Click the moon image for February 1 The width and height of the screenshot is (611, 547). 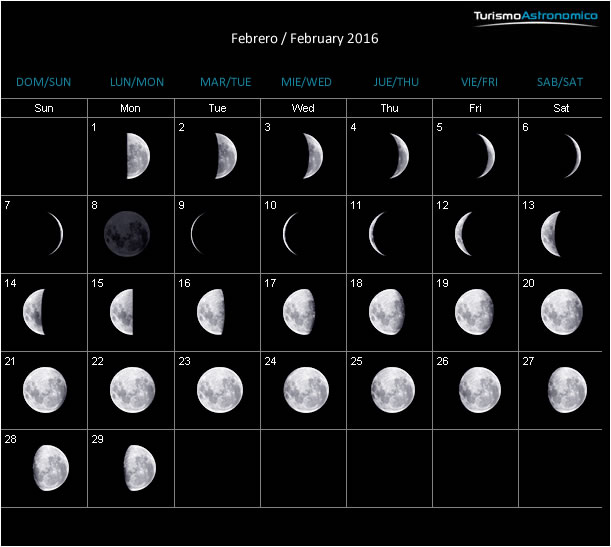click(x=138, y=156)
